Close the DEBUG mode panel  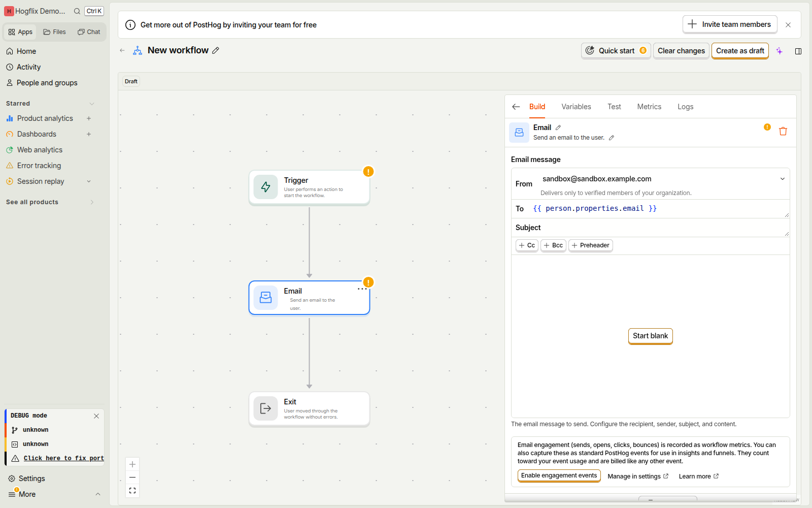(x=96, y=416)
